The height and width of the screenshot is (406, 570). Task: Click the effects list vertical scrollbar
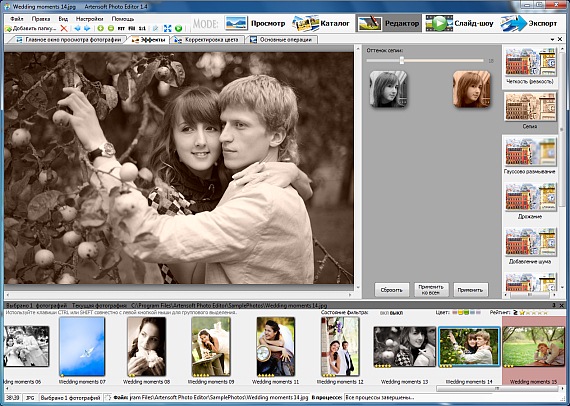click(562, 129)
